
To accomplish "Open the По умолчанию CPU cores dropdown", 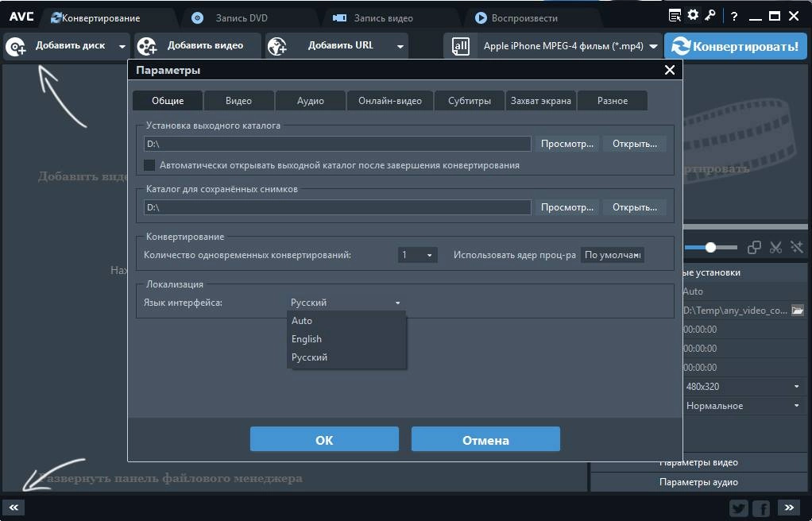I will [612, 255].
